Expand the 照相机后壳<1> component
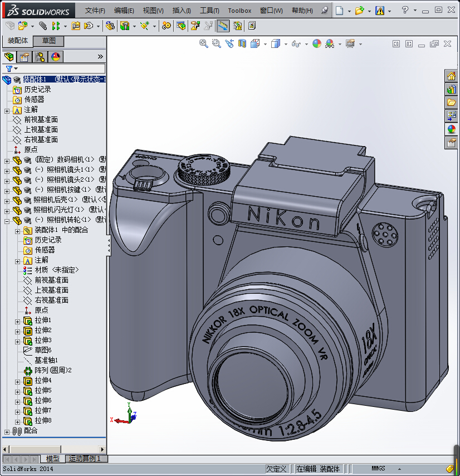460x476 pixels. [7, 201]
